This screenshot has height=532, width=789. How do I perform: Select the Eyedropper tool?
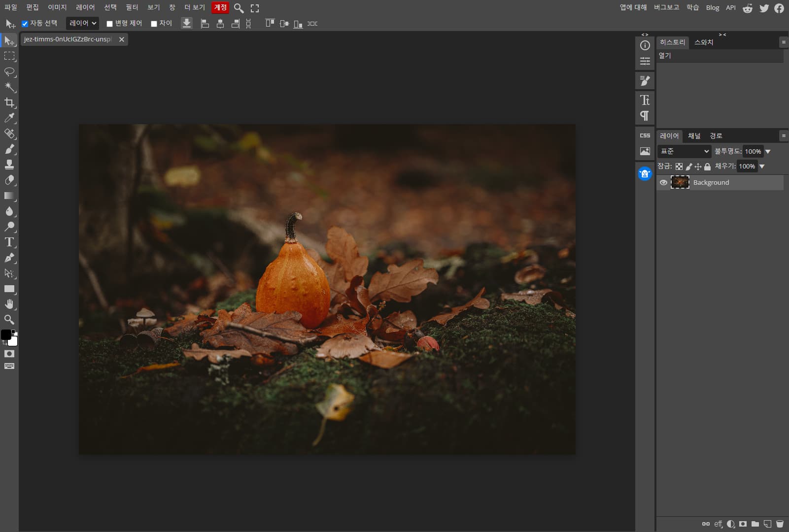coord(9,118)
